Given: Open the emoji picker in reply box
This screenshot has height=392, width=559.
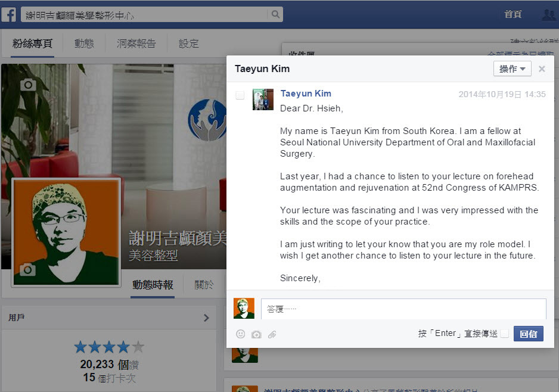Looking at the screenshot, I should (x=241, y=334).
